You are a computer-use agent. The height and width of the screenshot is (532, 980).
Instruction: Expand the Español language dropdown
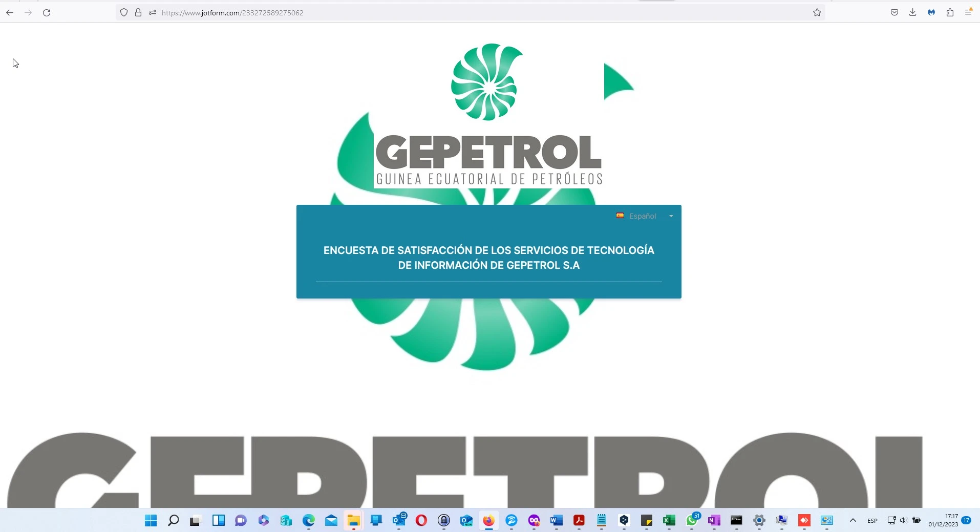(x=670, y=216)
